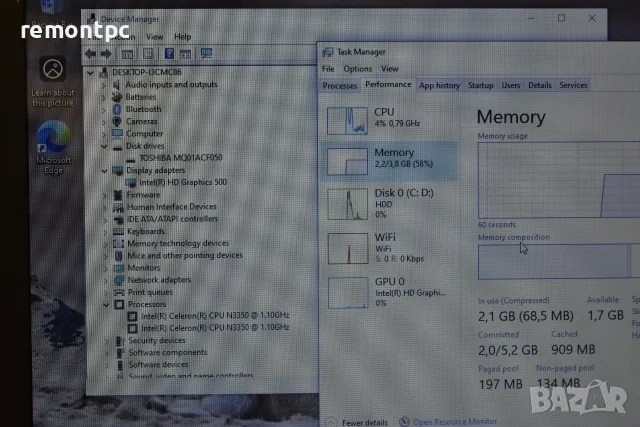Screen dimensions: 640x427
Task: Select the Cameras category icon
Action: [x=117, y=121]
